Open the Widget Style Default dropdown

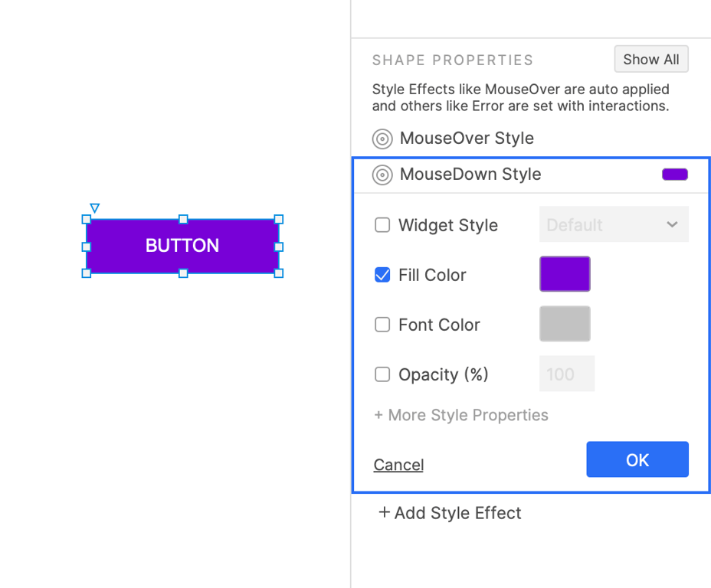click(614, 225)
